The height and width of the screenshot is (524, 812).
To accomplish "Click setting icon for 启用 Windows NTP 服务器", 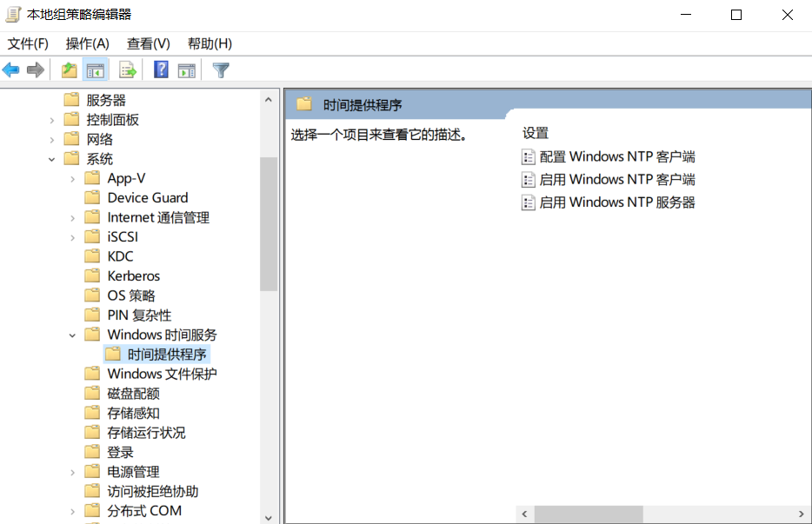I will [529, 202].
